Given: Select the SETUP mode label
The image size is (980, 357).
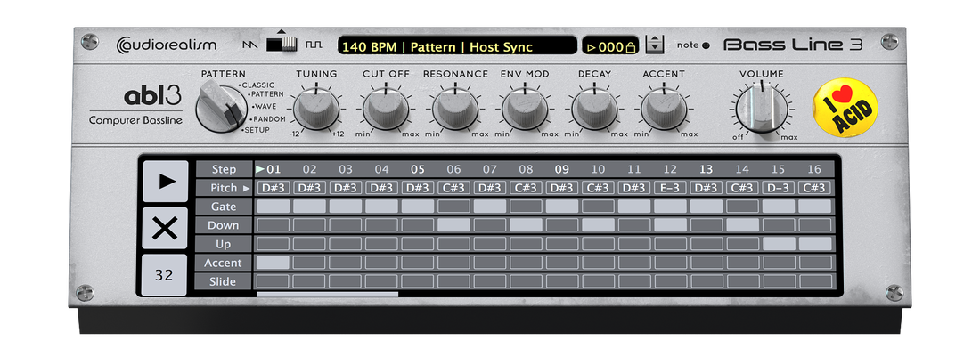Looking at the screenshot, I should click(257, 130).
